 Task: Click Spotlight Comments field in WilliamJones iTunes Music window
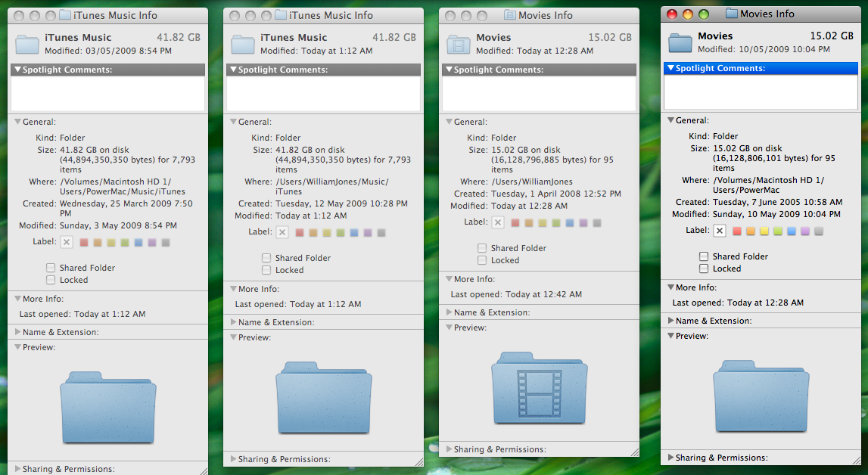323,94
